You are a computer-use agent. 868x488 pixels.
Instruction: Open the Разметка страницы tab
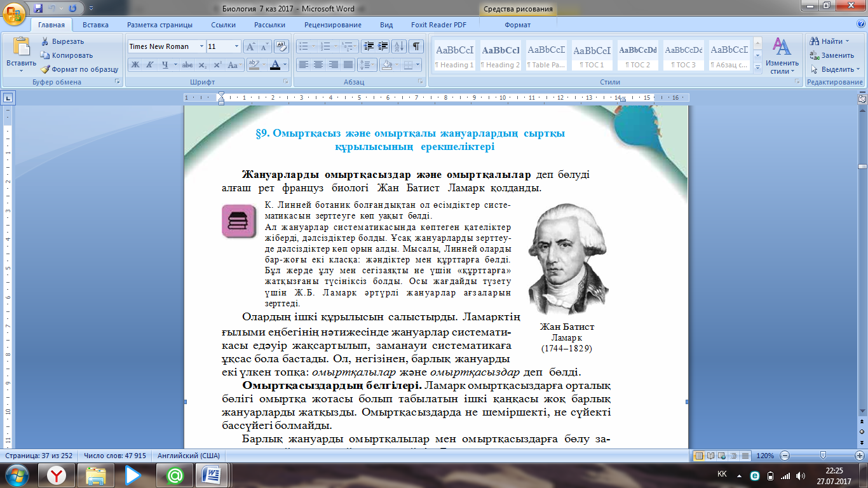click(159, 25)
